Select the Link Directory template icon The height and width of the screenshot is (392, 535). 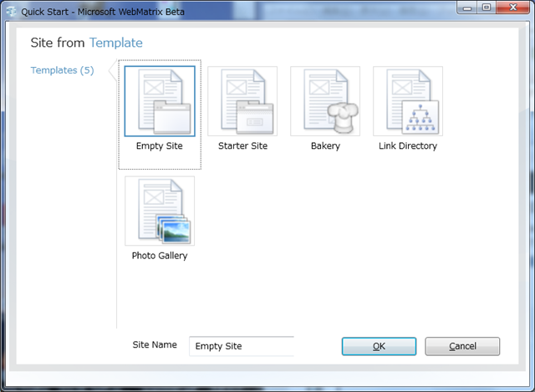pyautogui.click(x=408, y=101)
